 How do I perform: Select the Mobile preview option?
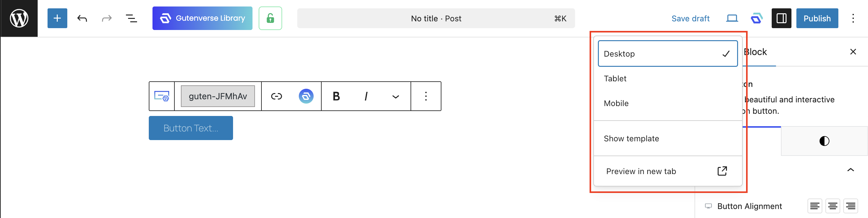(616, 103)
